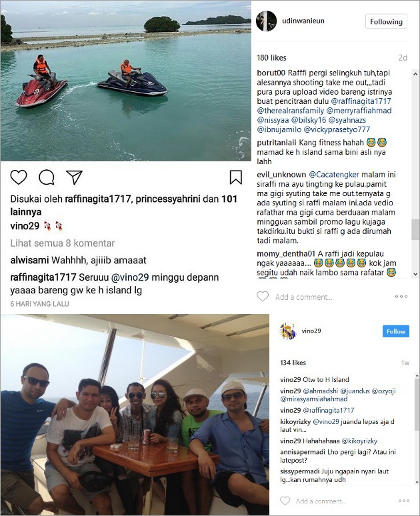The image size is (420, 516).
Task: Save post with bookmark icon
Action: 236,177
